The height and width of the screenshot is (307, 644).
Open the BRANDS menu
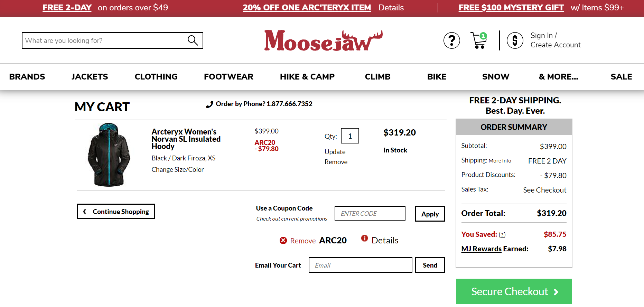pos(27,77)
